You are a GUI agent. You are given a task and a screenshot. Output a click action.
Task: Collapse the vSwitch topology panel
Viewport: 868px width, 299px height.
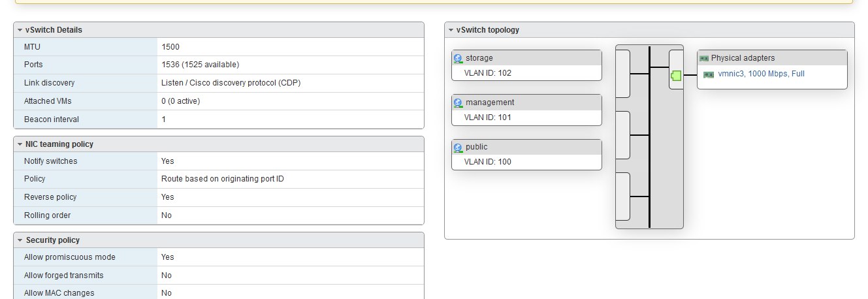[451, 30]
